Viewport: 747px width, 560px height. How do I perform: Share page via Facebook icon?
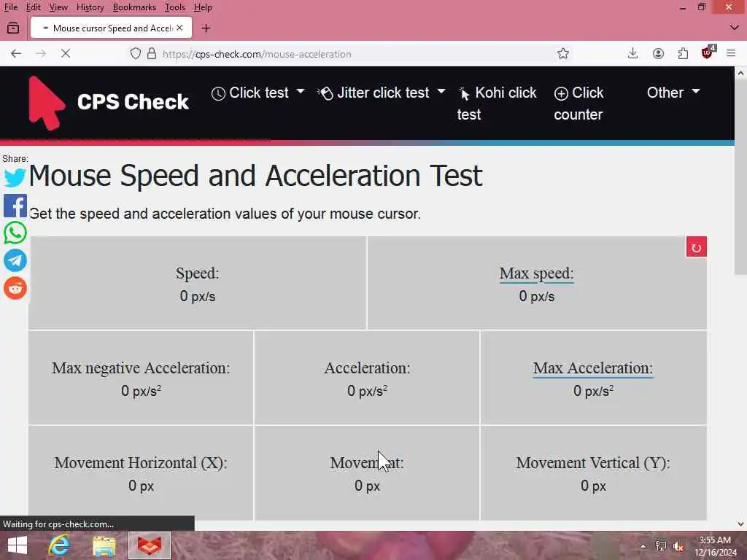coord(15,206)
